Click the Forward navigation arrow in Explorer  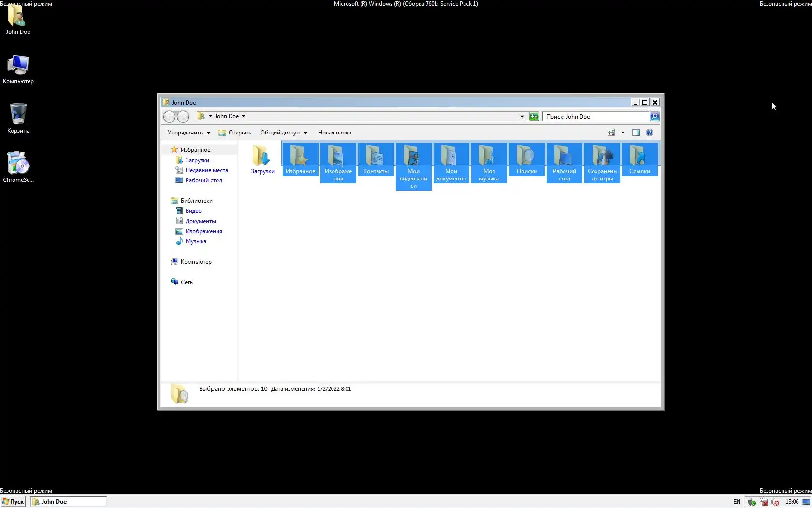pos(183,117)
